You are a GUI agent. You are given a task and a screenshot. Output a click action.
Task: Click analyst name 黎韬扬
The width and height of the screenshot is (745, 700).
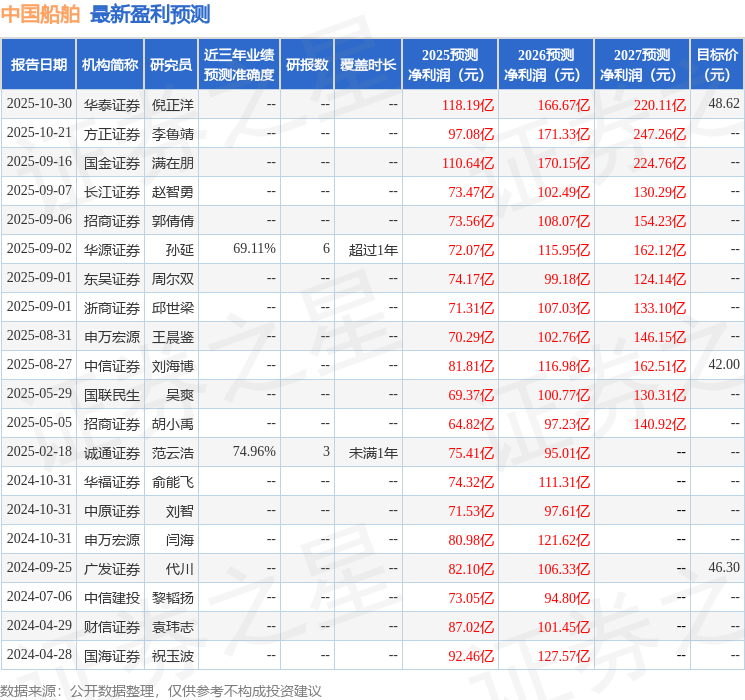pyautogui.click(x=172, y=598)
